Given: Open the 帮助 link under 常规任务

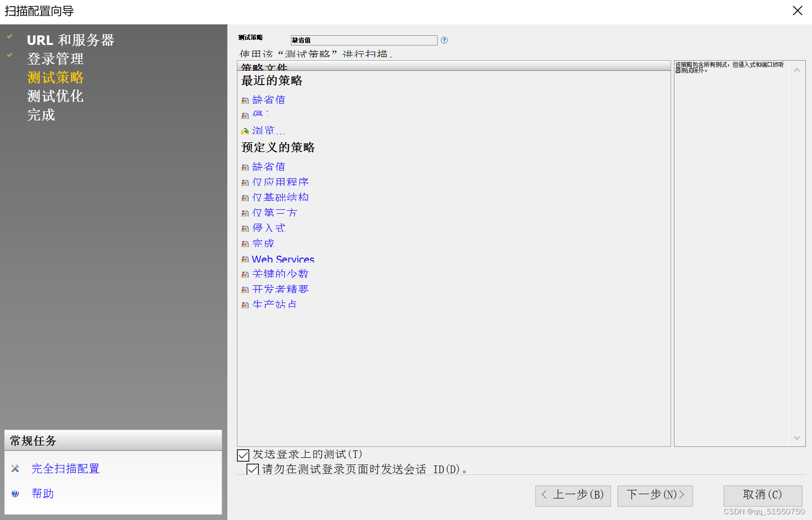Looking at the screenshot, I should (43, 493).
